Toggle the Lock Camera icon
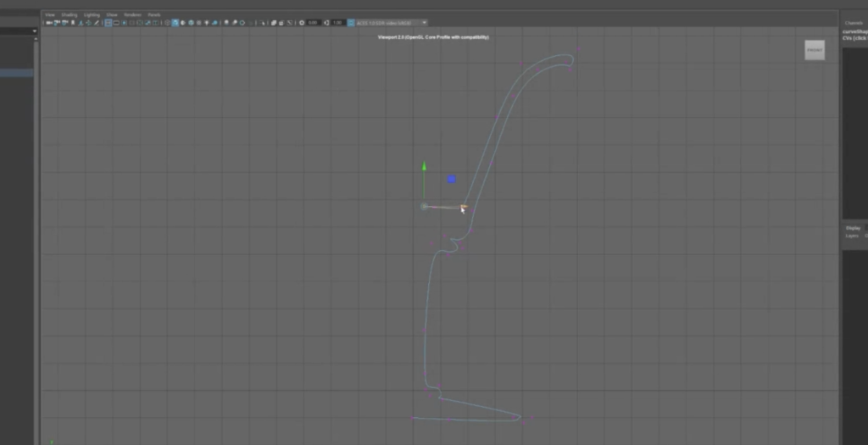The height and width of the screenshot is (445, 868). [57, 23]
